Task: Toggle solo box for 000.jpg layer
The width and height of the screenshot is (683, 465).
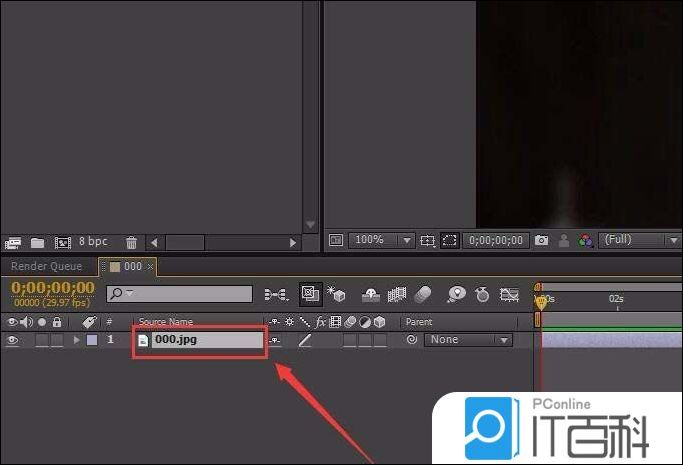Action: pyautogui.click(x=42, y=340)
